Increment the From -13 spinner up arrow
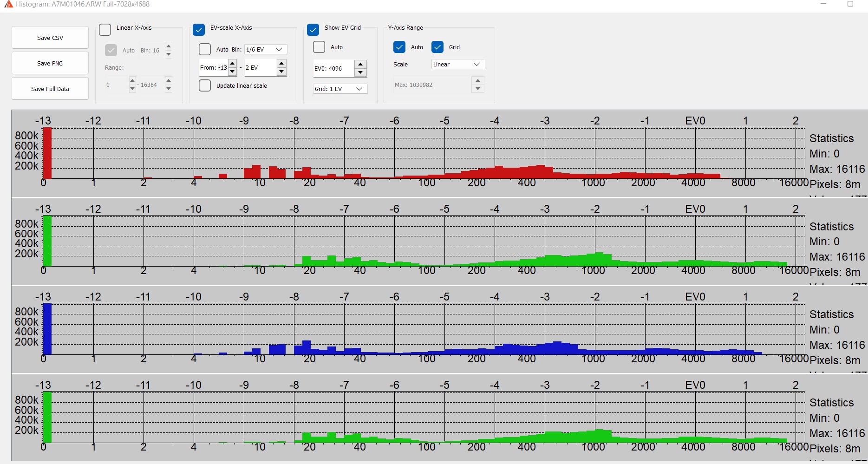The image size is (868, 464). coord(232,64)
